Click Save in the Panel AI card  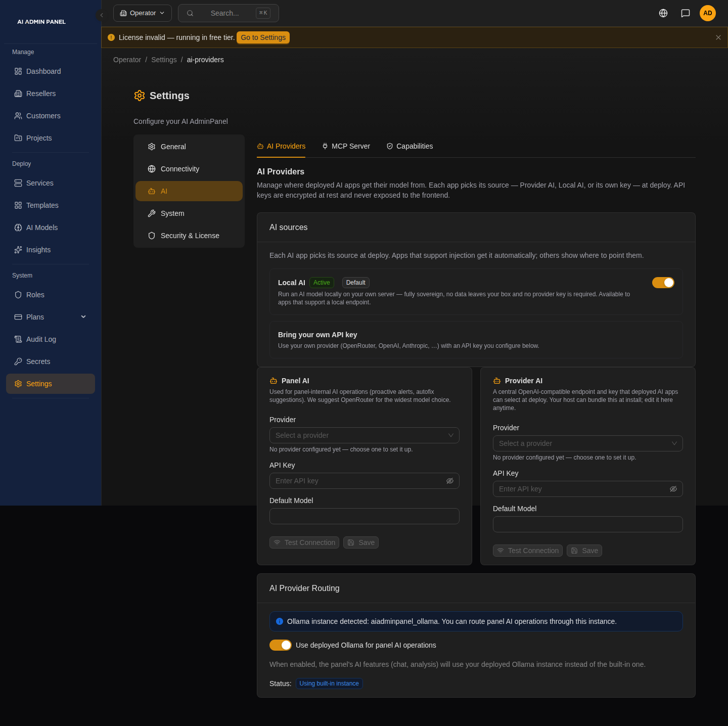click(361, 542)
